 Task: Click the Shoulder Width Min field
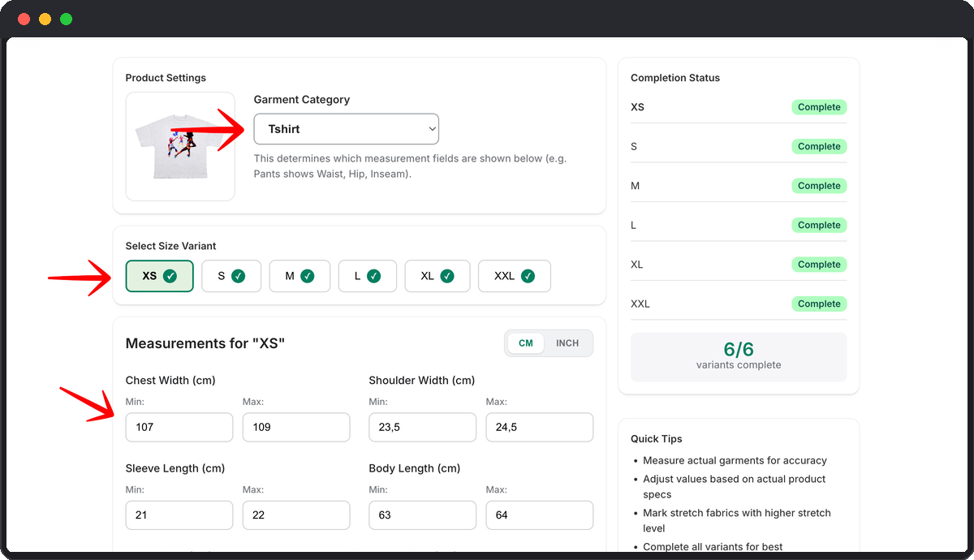click(423, 427)
